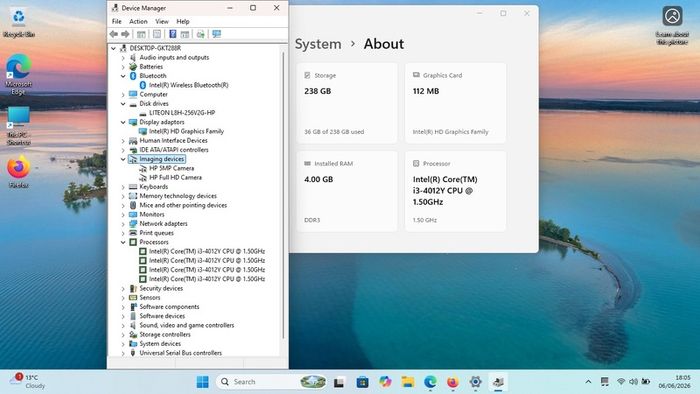700x394 pixels.
Task: Collapse the Display adaptors category
Action: click(x=123, y=122)
